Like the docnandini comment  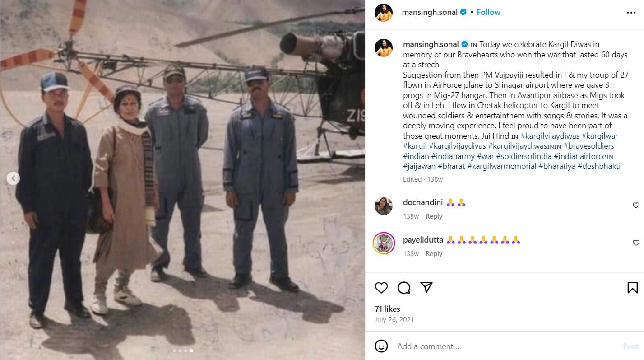636,206
